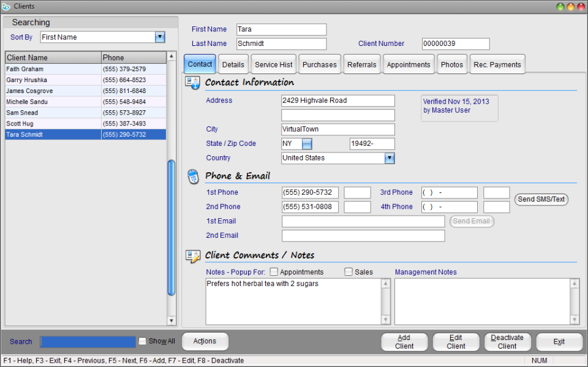Click the herbal tea client notes box
Viewport: 588px width, 367px height.
click(293, 301)
